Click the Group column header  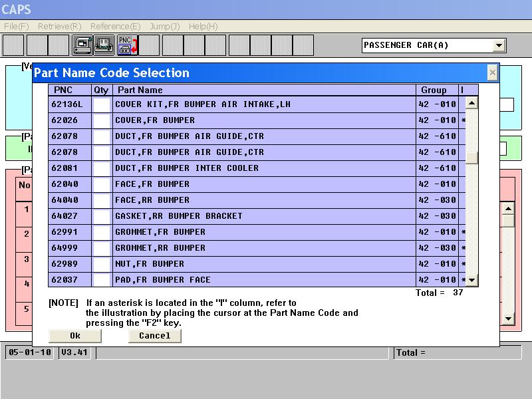click(437, 90)
